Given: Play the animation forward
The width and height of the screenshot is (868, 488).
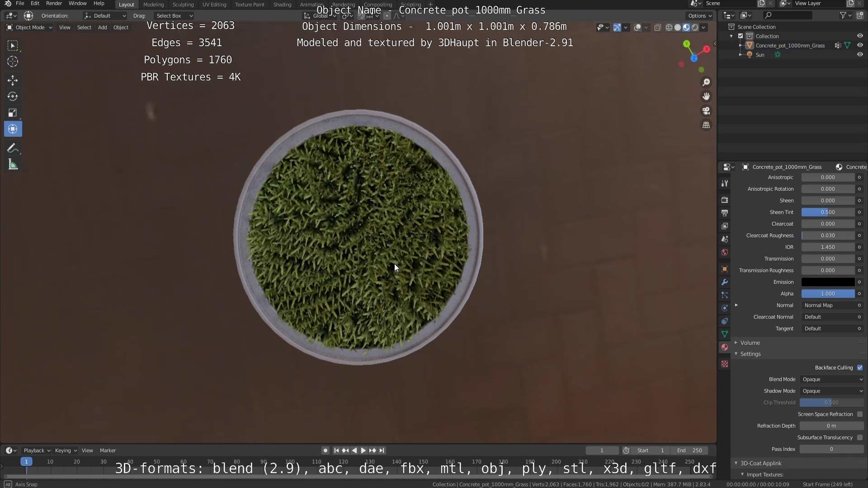Looking at the screenshot, I should [x=363, y=451].
